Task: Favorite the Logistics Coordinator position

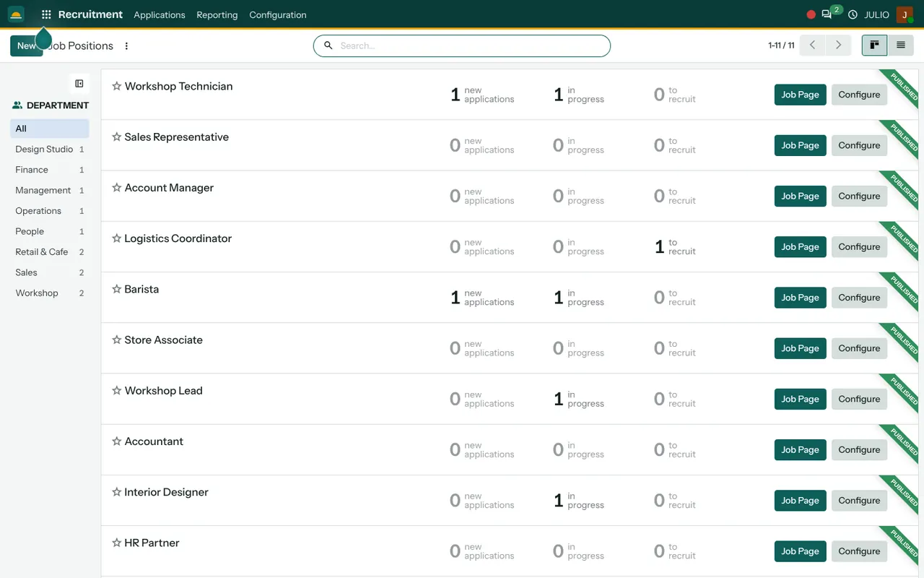Action: click(116, 238)
